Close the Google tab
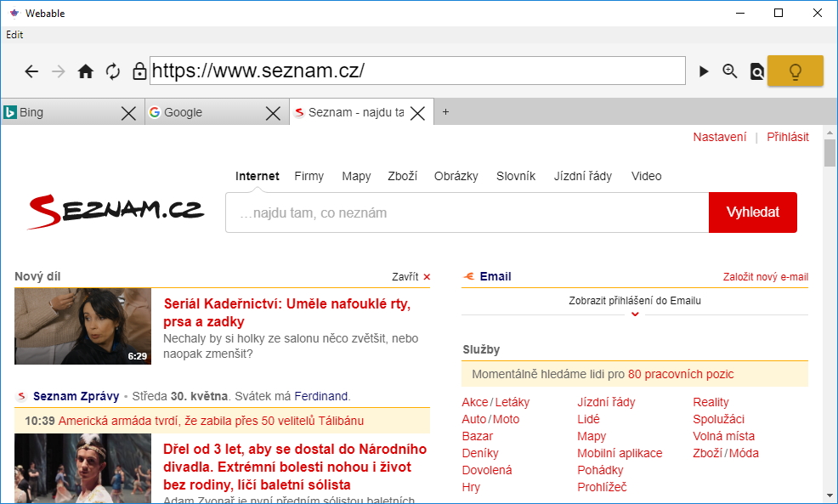The image size is (838, 504). click(273, 113)
